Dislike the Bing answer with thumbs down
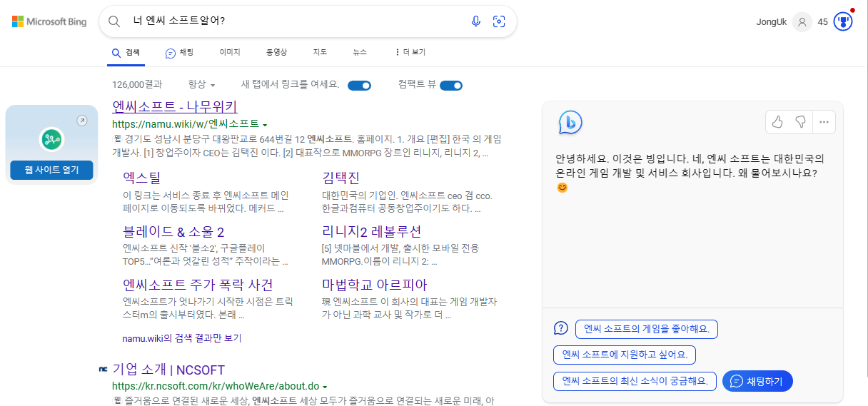868x406 pixels. [800, 122]
